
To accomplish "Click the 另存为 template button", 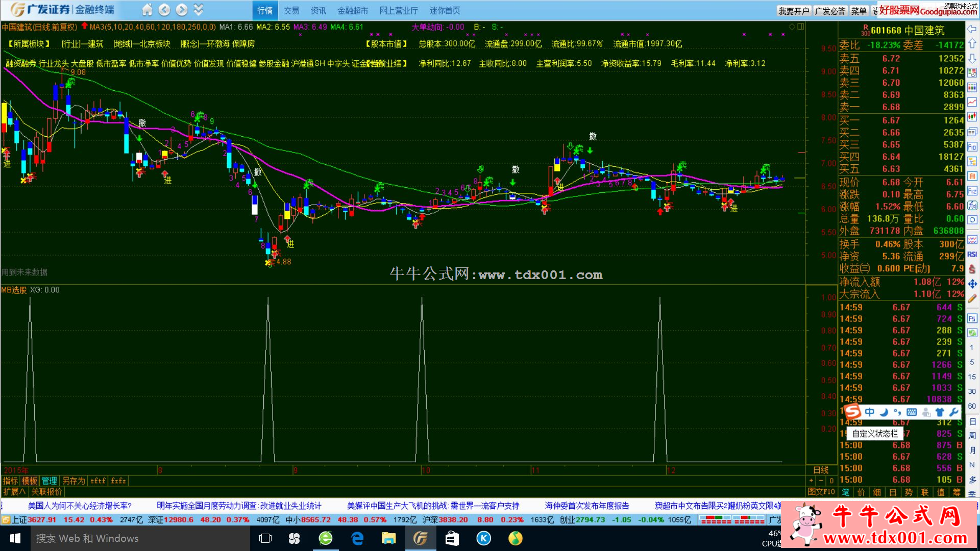I will coord(73,481).
